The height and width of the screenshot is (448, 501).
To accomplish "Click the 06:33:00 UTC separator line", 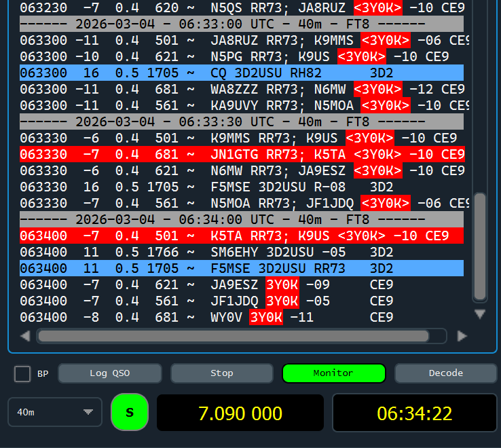I will tap(242, 24).
